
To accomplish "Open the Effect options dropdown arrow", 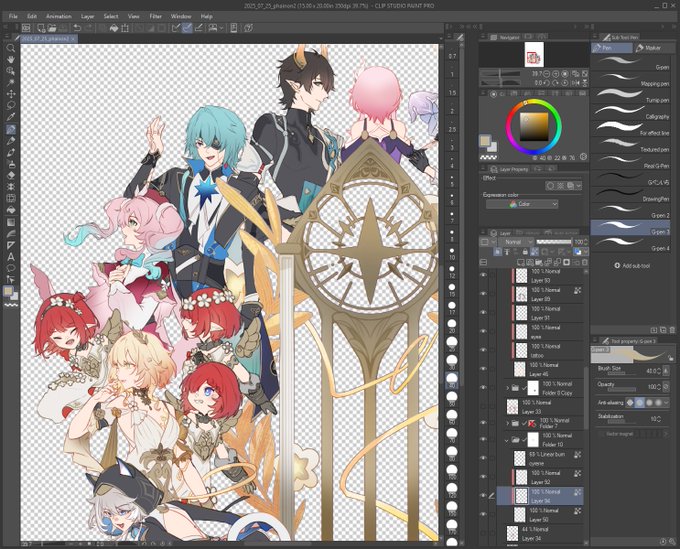I will point(579,186).
